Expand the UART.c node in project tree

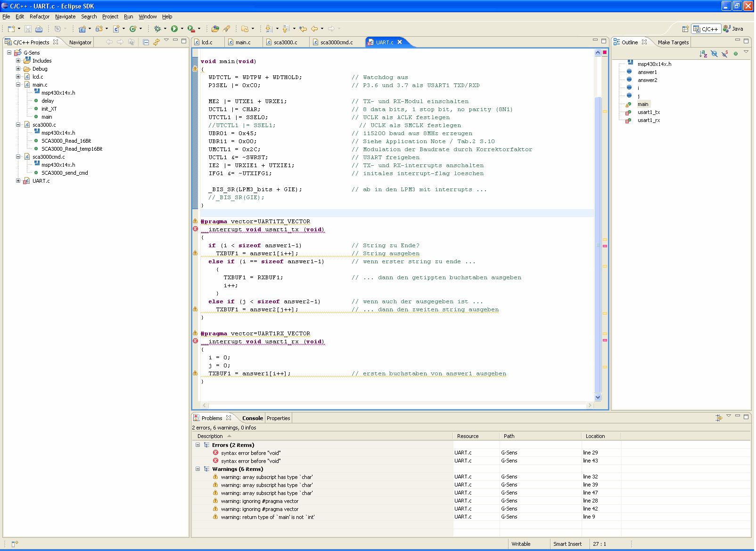click(x=18, y=181)
